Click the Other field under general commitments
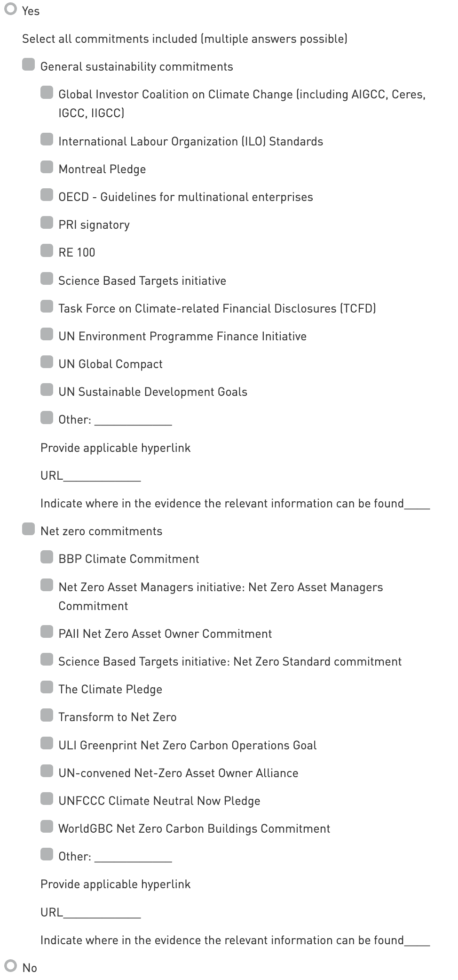Screen dimensions: 458x980 133,420
